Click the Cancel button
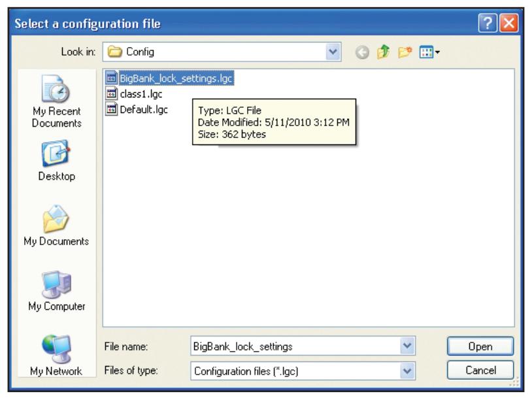The width and height of the screenshot is (532, 398). coord(480,370)
